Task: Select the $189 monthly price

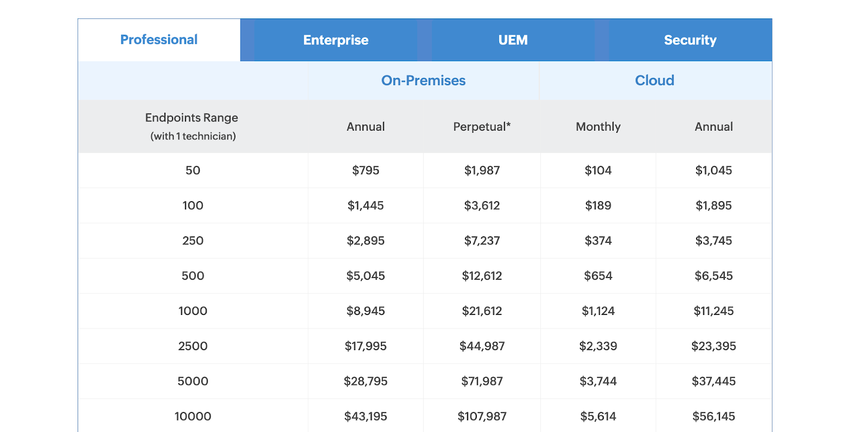Action: (598, 205)
